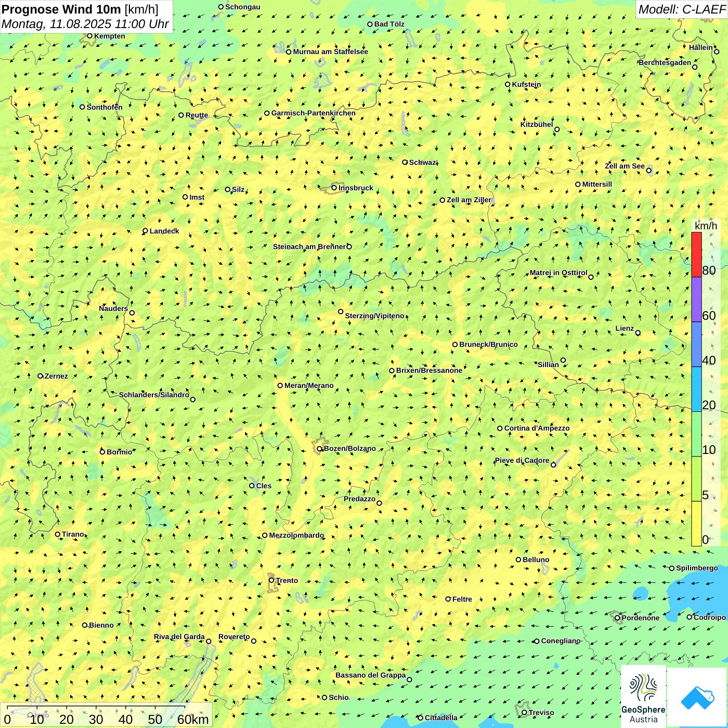Click the date 'Montag, 11.08.2025 11:00 Uhr'
Image resolution: width=728 pixels, height=728 pixels.
[x=85, y=24]
